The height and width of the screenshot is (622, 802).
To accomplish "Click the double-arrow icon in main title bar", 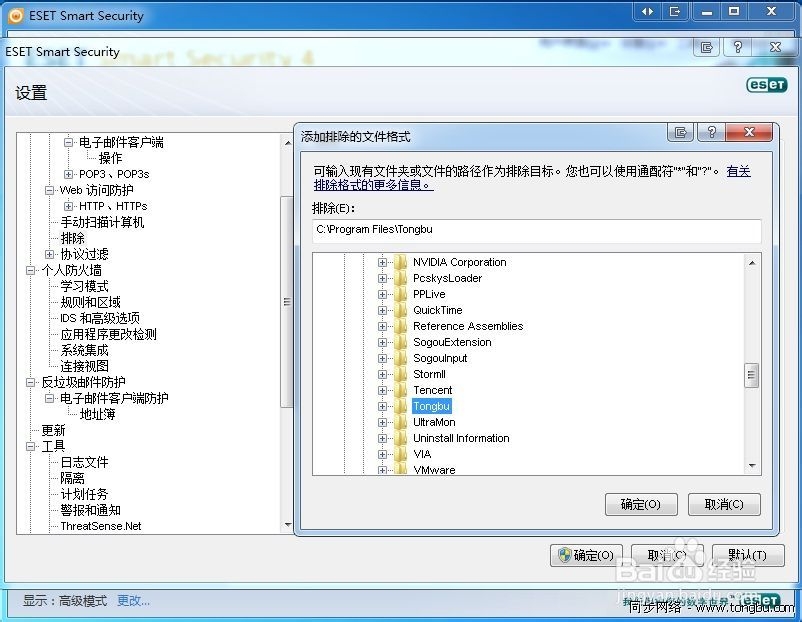I will pyautogui.click(x=648, y=11).
